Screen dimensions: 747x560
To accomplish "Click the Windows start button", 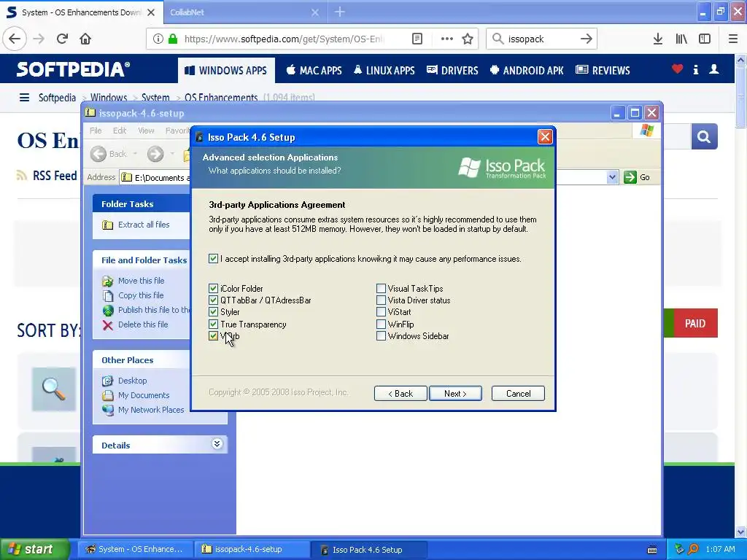I will pos(35,549).
